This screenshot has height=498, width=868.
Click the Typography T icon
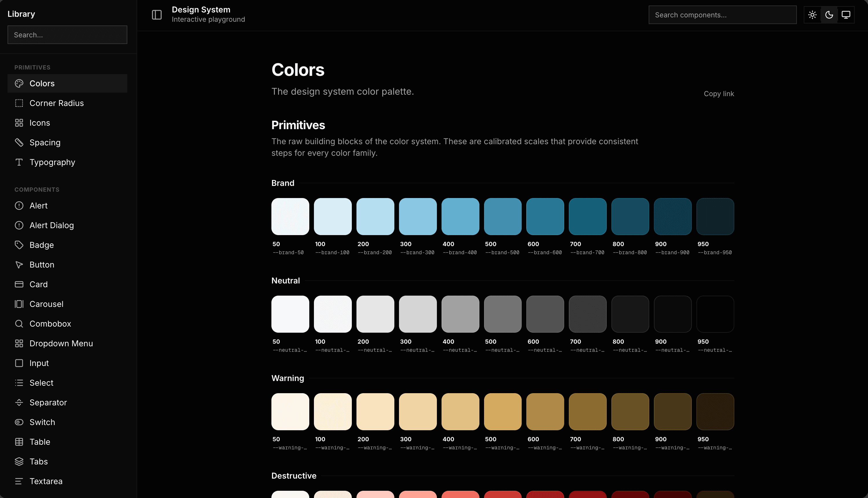click(19, 162)
